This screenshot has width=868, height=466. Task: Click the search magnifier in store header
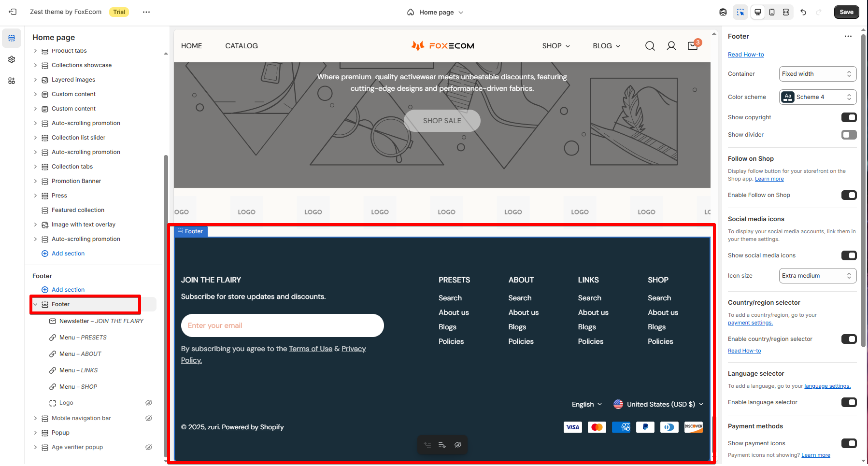click(x=650, y=46)
